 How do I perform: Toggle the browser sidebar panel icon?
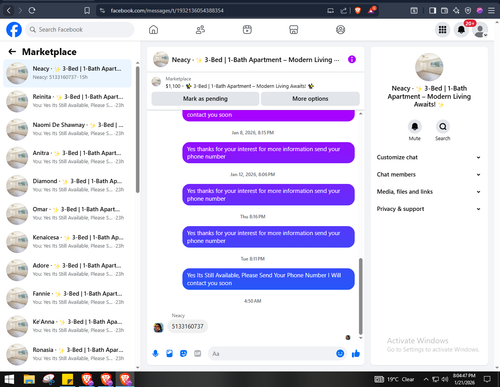(x=432, y=11)
